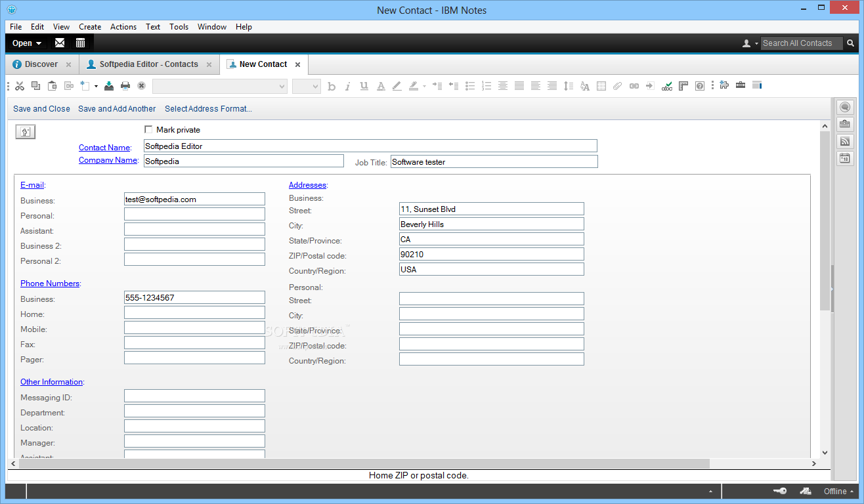Click the indent text icon

(x=437, y=86)
